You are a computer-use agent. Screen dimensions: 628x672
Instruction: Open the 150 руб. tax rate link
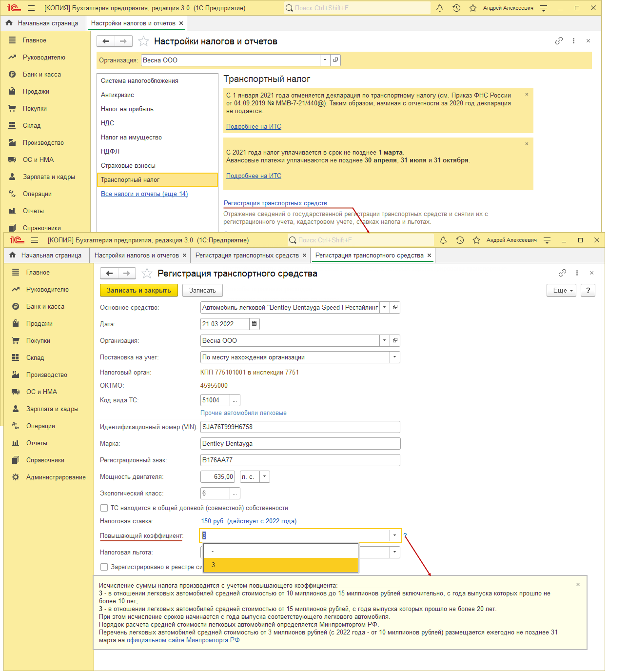pos(249,521)
